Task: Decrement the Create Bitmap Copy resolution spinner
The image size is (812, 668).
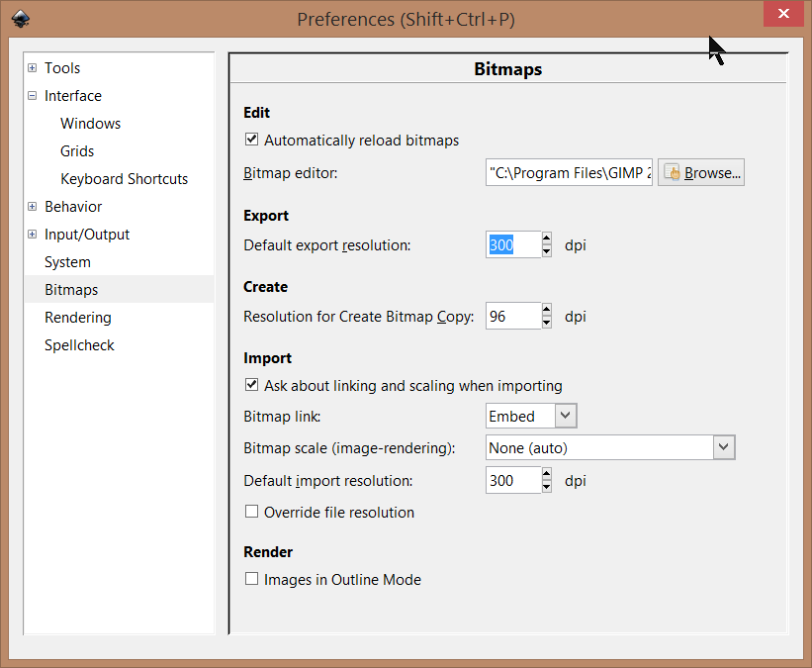Action: click(x=545, y=321)
